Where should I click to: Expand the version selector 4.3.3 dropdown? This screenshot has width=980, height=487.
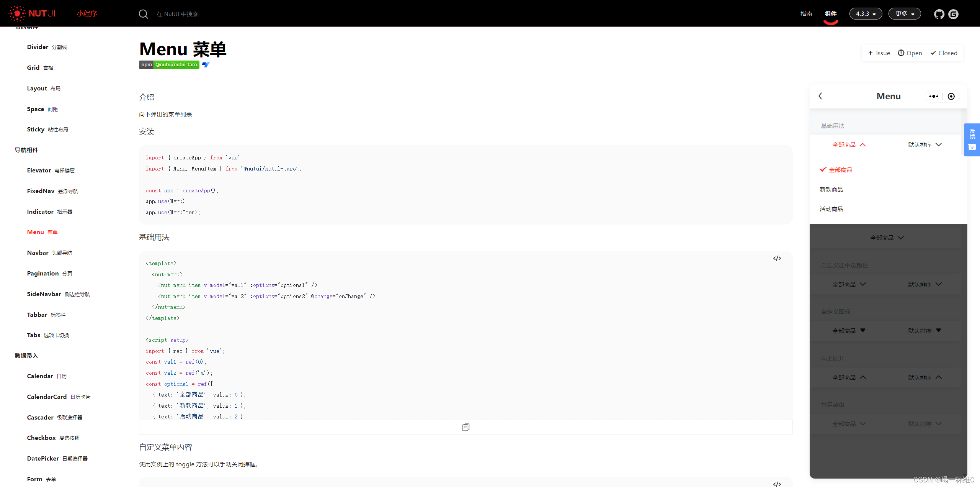(866, 13)
